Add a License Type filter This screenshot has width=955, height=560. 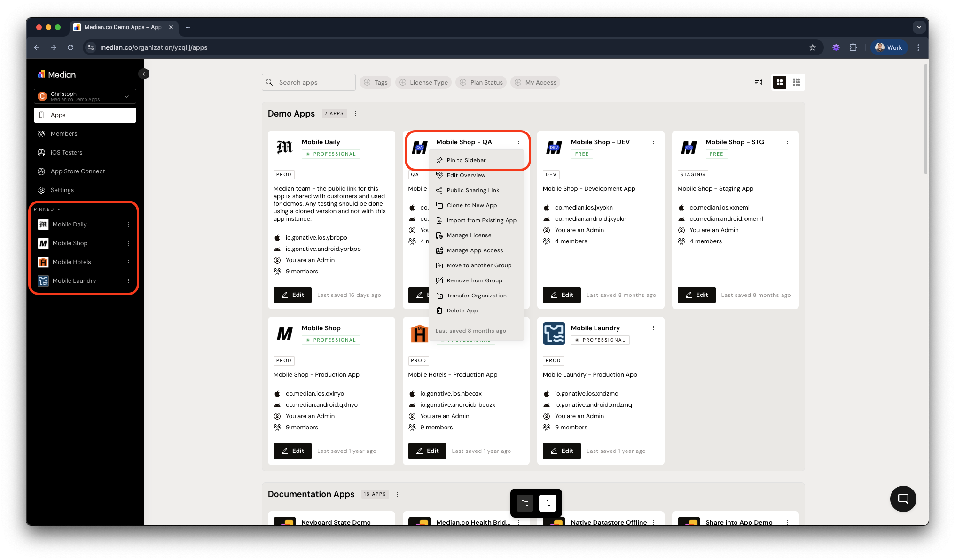[x=423, y=82]
